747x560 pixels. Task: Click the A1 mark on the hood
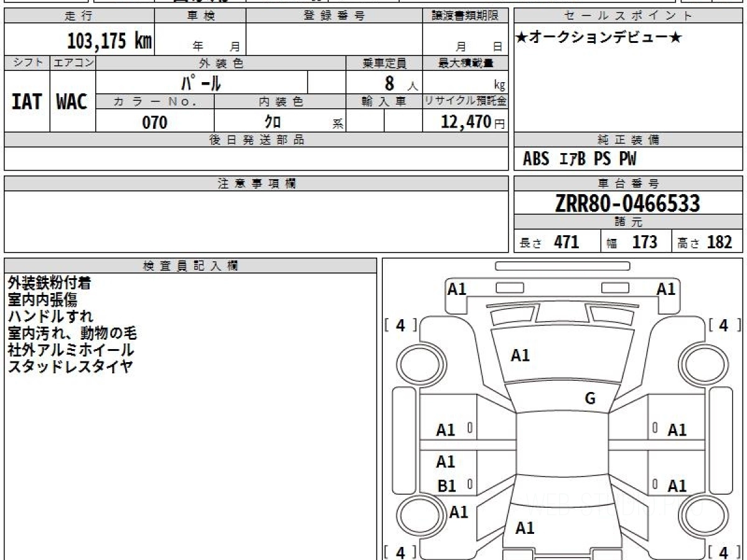[520, 355]
